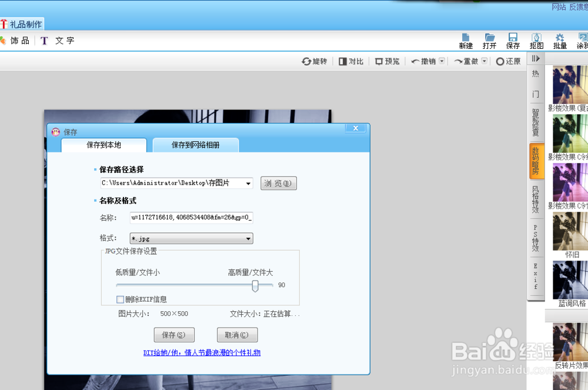Click the 名称 filename input field
The image size is (588, 390).
(x=191, y=218)
